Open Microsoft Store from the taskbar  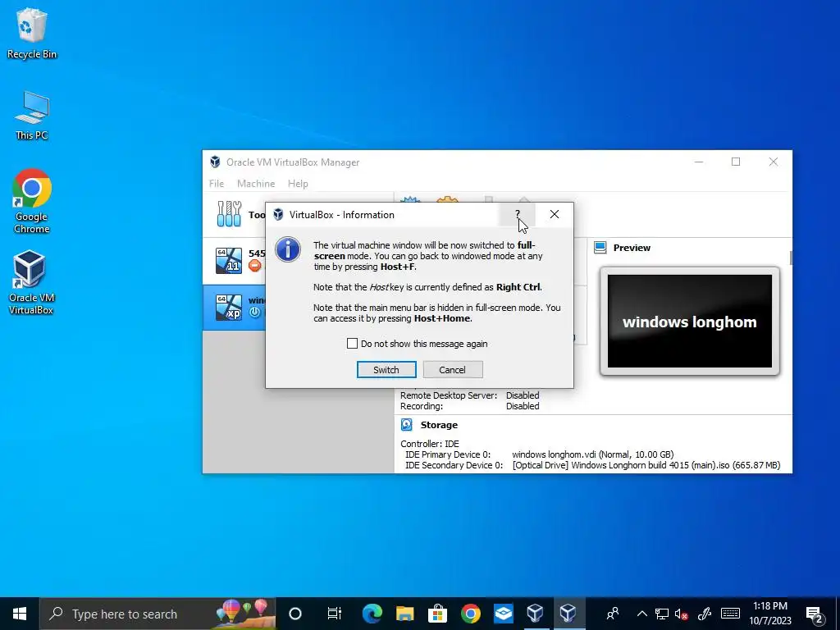click(x=438, y=614)
